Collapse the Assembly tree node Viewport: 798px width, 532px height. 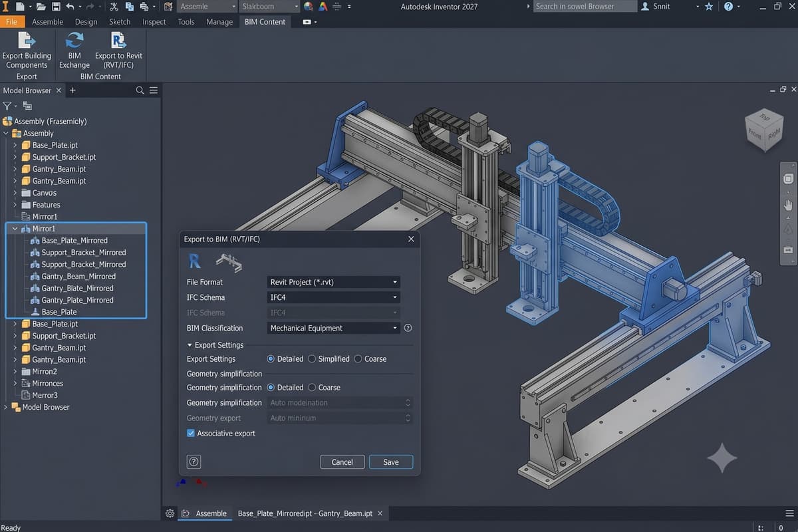point(7,133)
